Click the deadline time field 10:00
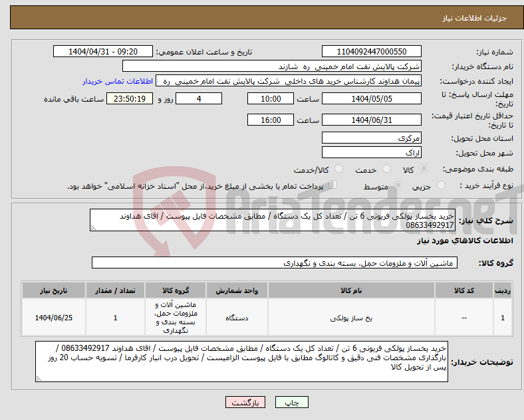Viewport: 524px width, 420px height. pos(271,99)
